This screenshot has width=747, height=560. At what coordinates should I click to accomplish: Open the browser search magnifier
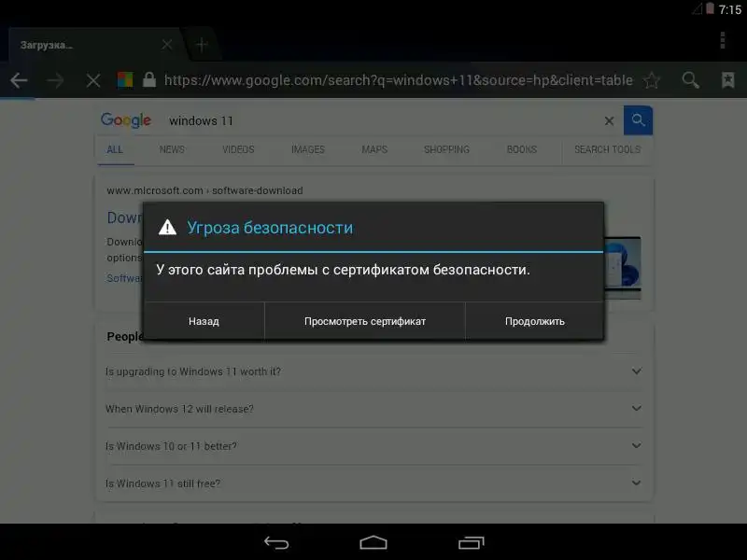[690, 80]
